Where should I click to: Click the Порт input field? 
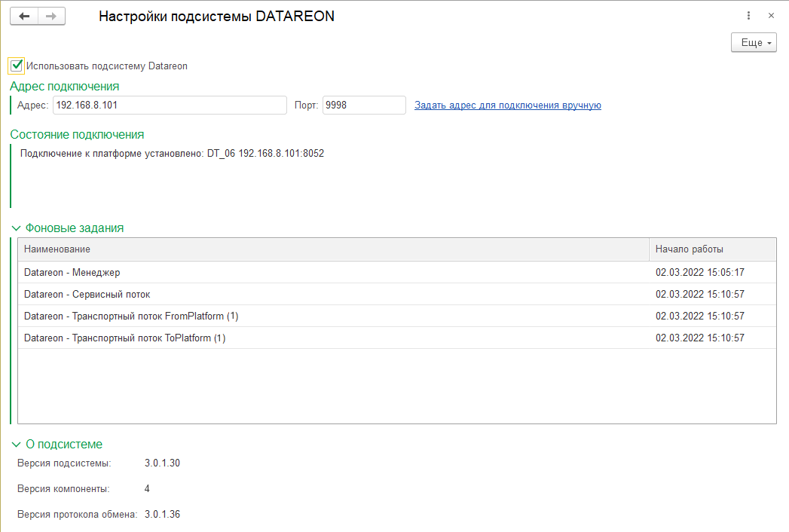[x=364, y=105]
